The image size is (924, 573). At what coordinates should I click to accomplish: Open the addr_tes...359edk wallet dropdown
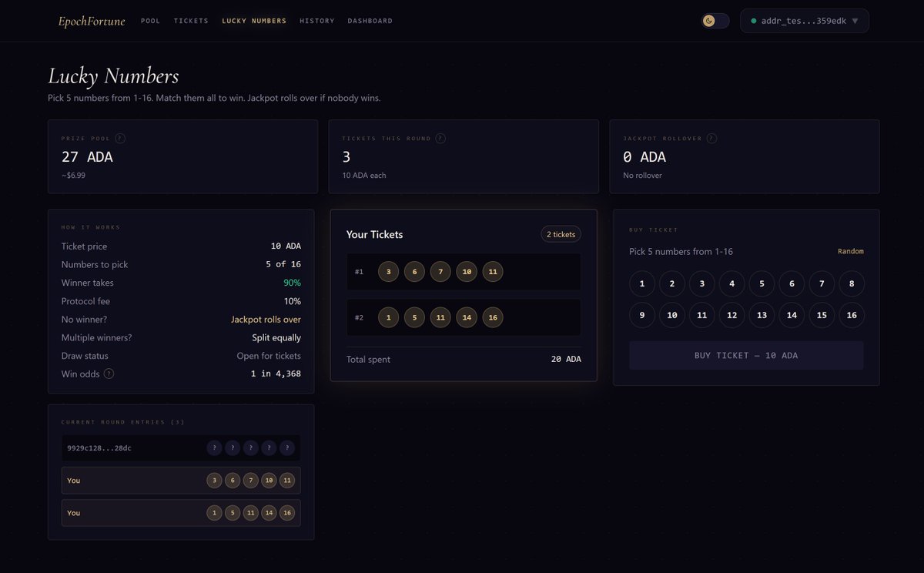[x=805, y=21]
